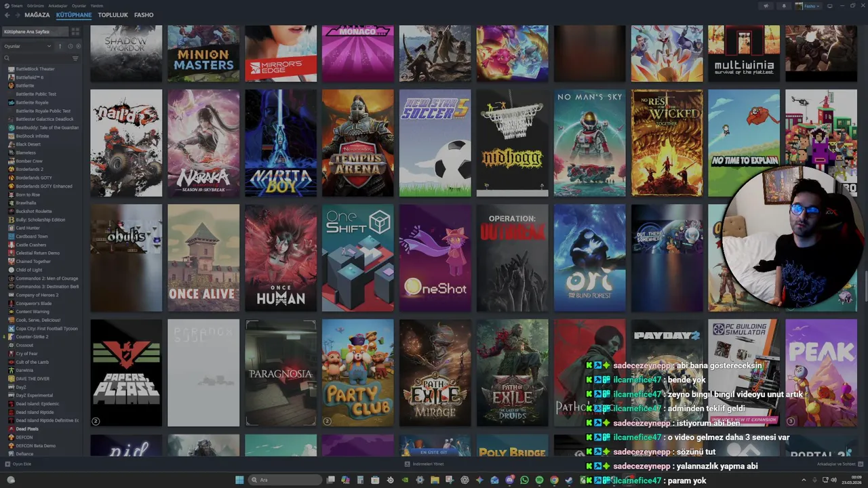The width and height of the screenshot is (868, 488).
Task: Select Borderlands 2 in the sidebar
Action: coord(29,169)
